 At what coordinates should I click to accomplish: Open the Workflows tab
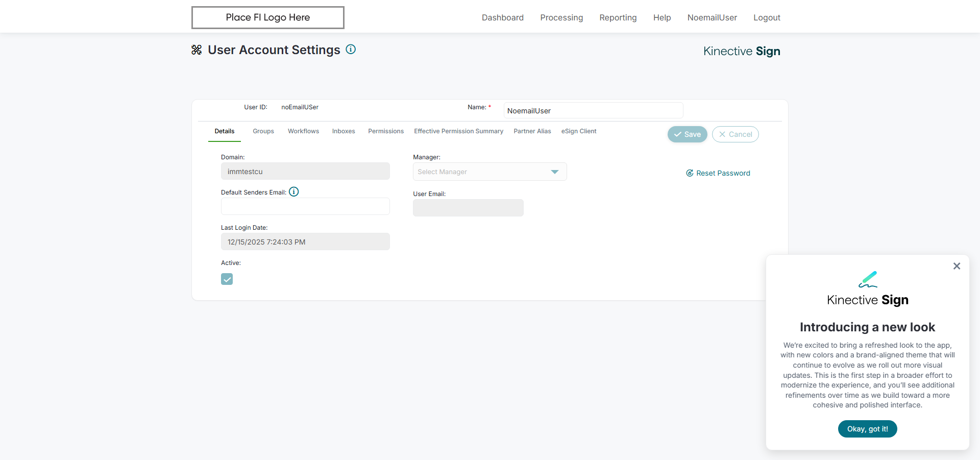pos(303,131)
